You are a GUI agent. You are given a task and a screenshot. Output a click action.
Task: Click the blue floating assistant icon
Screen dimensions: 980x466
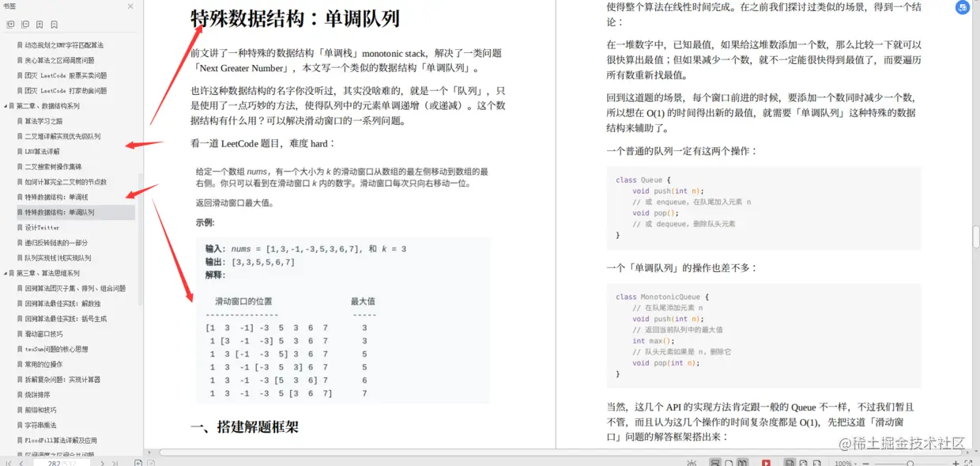[x=963, y=8]
